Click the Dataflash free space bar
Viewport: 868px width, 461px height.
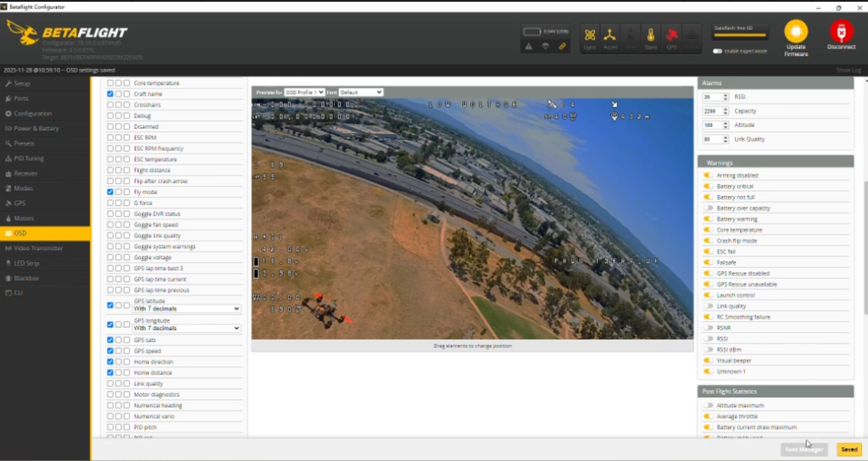[x=740, y=36]
